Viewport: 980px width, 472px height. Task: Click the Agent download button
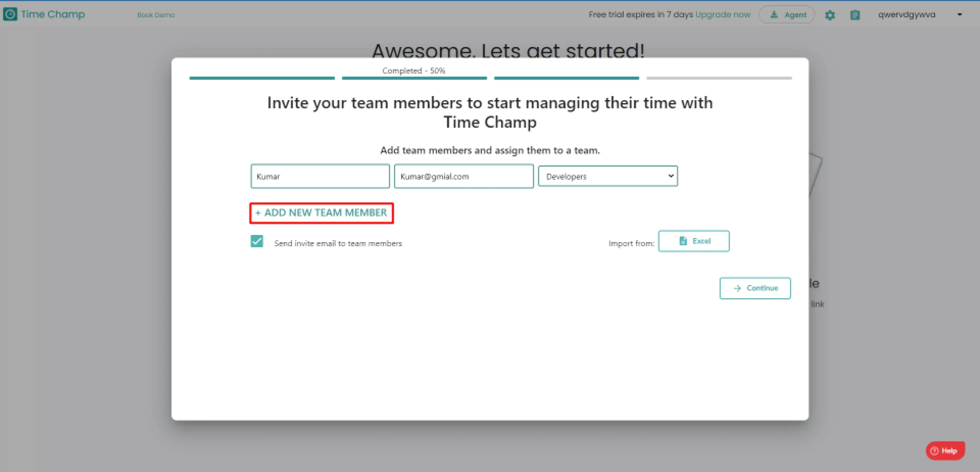(786, 15)
